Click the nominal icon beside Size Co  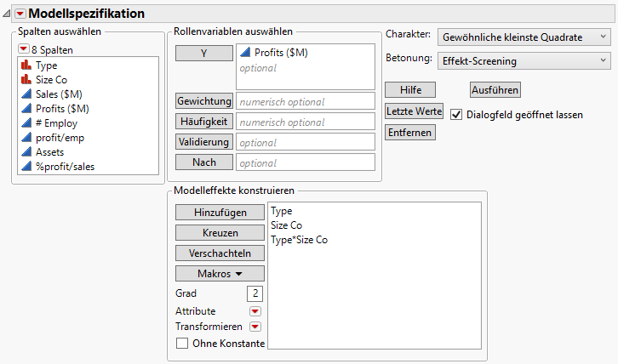pos(25,79)
